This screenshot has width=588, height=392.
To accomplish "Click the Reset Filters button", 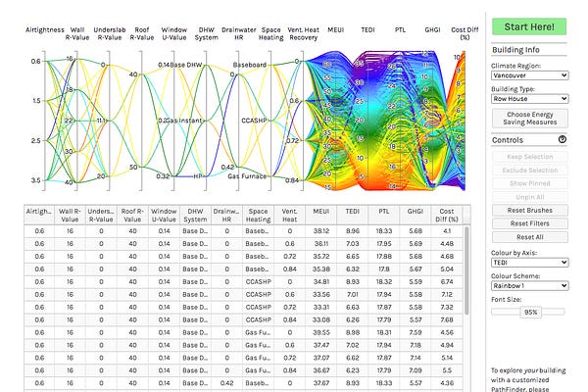I will 529,223.
